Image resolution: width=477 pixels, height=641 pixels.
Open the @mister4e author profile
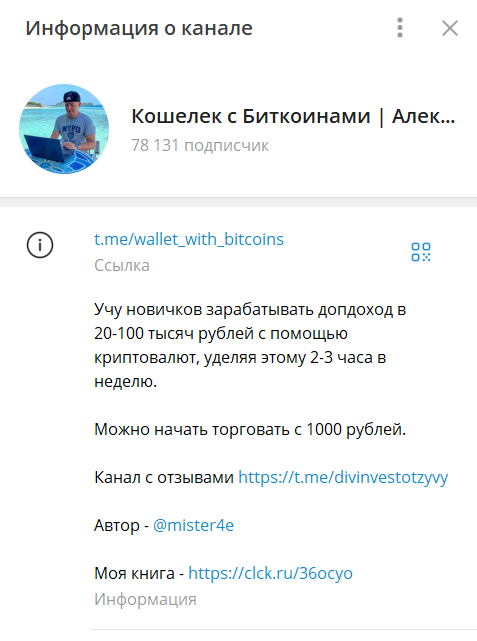[193, 525]
